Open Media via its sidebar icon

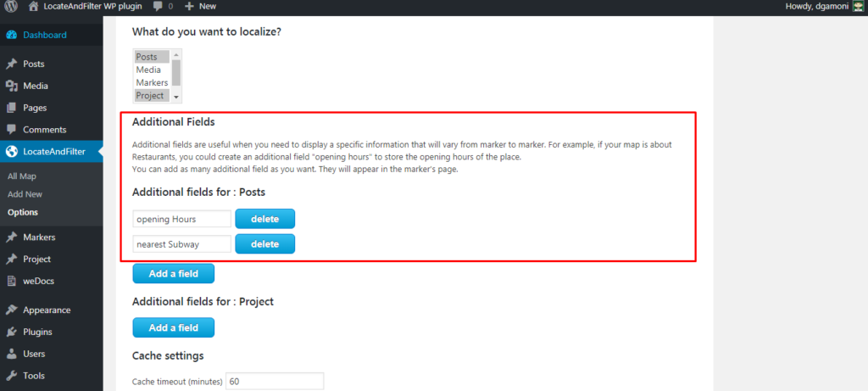pos(12,87)
